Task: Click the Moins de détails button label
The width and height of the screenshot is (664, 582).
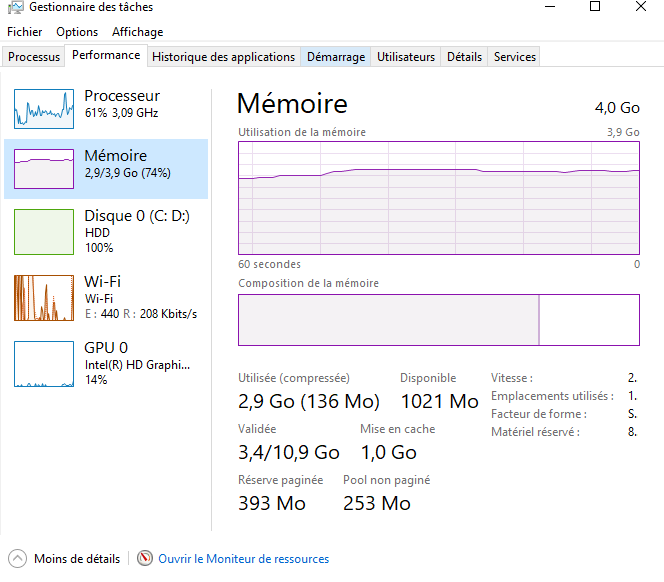Action: click(77, 559)
